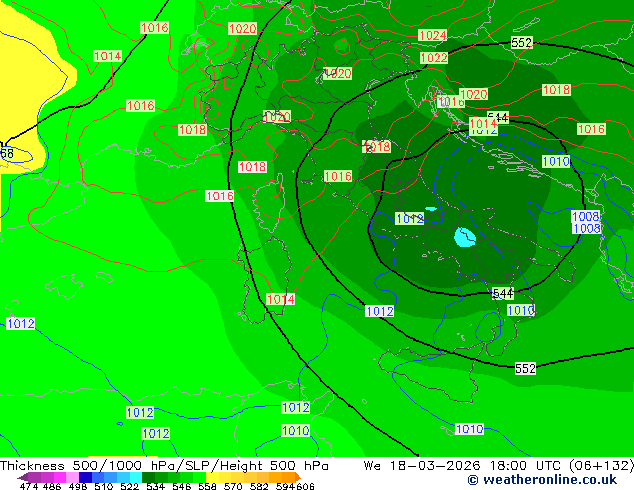This screenshot has height=490, width=634.
Task: Click the 594 legend value
Action: [x=285, y=486]
